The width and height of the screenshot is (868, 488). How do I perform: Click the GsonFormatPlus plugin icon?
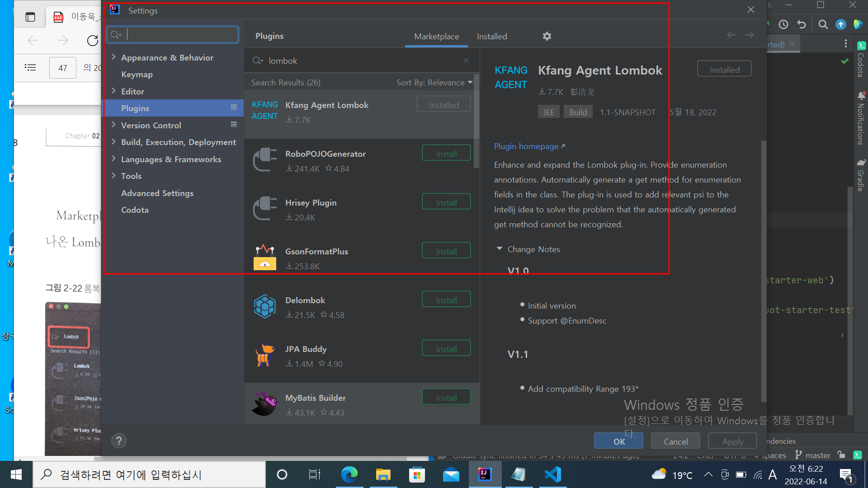pyautogui.click(x=265, y=258)
